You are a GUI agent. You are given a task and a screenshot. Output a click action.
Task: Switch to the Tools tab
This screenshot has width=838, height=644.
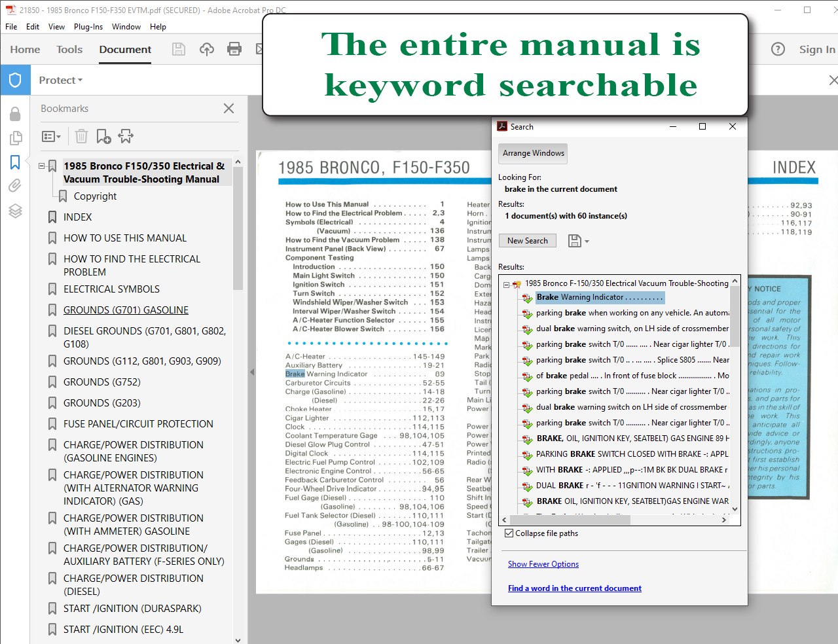click(69, 49)
